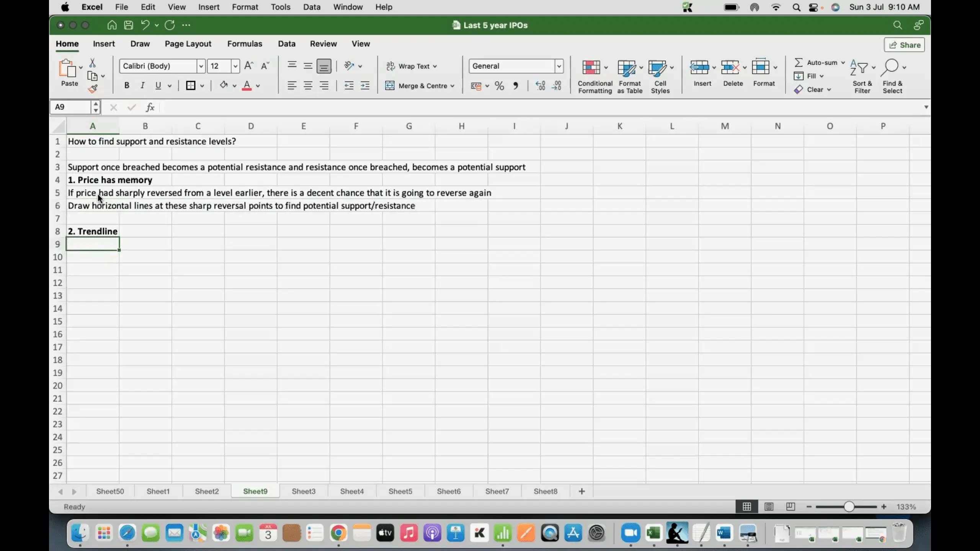Click the Format Painter brush icon

(x=93, y=89)
